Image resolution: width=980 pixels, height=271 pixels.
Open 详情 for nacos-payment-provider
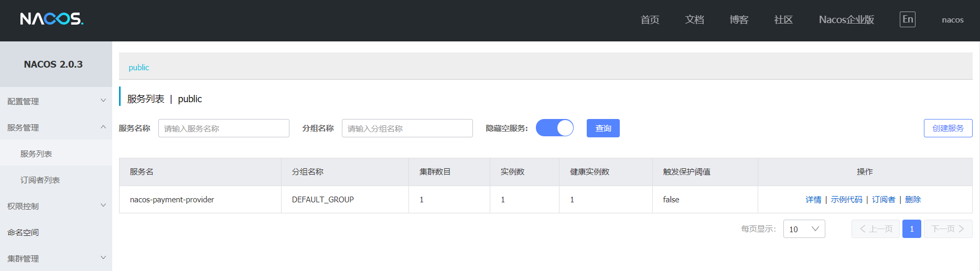click(x=813, y=200)
